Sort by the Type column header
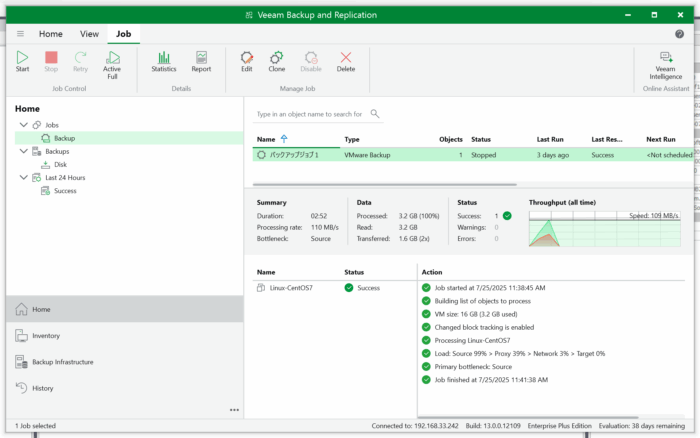 click(352, 139)
